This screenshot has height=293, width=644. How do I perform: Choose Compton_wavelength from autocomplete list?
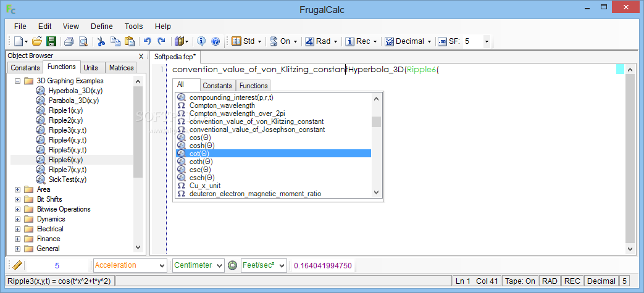[x=222, y=105]
